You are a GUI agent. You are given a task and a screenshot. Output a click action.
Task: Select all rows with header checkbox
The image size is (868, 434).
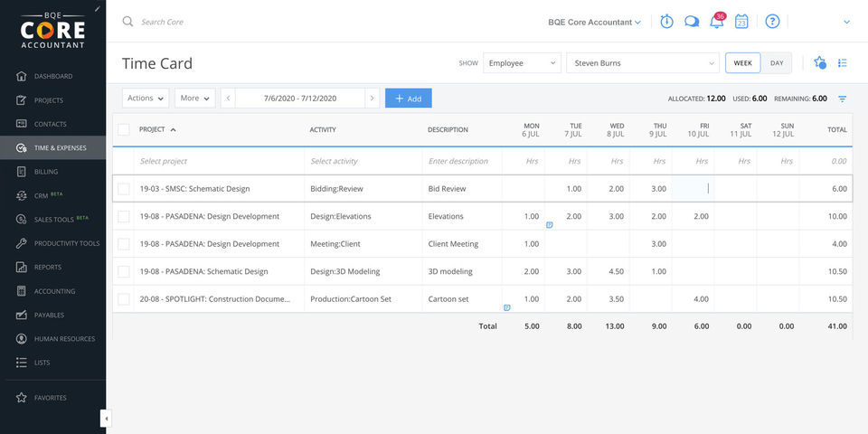124,129
